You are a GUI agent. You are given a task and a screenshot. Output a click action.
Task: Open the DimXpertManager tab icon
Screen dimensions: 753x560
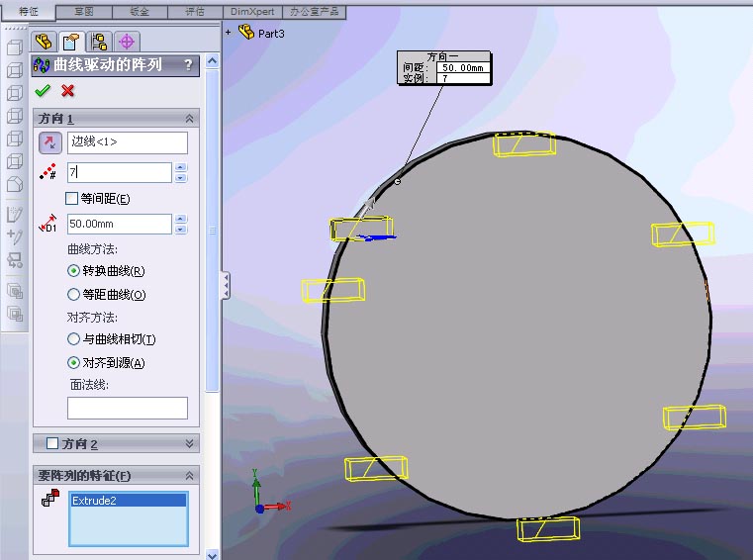click(x=127, y=42)
